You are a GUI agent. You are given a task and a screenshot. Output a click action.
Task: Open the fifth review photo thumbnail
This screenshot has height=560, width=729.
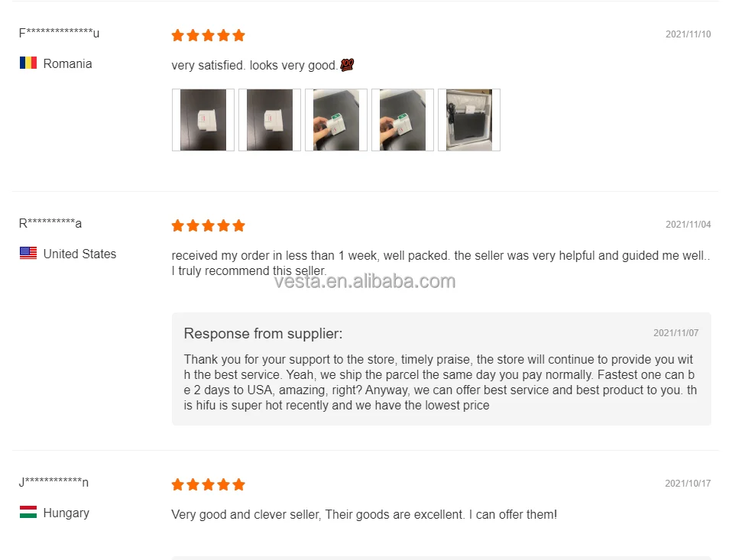coord(469,120)
